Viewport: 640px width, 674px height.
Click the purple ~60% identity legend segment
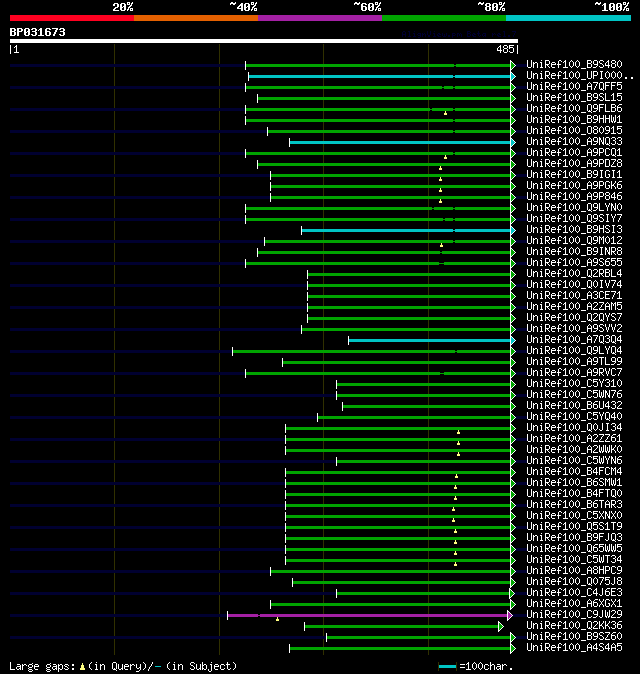pyautogui.click(x=320, y=18)
